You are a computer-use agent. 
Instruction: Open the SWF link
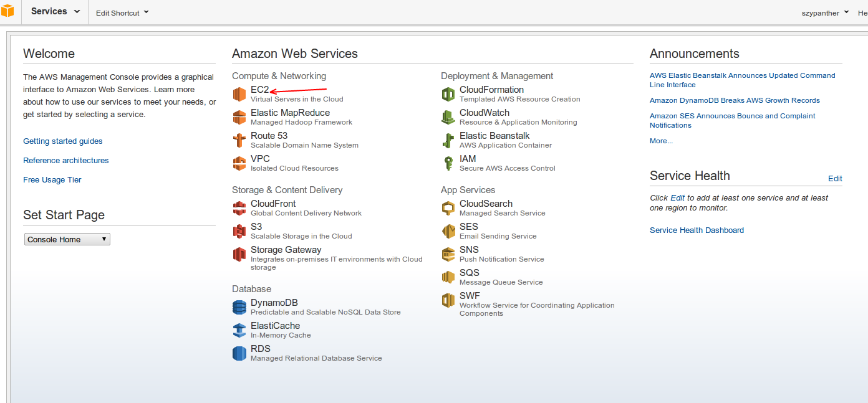(x=470, y=296)
